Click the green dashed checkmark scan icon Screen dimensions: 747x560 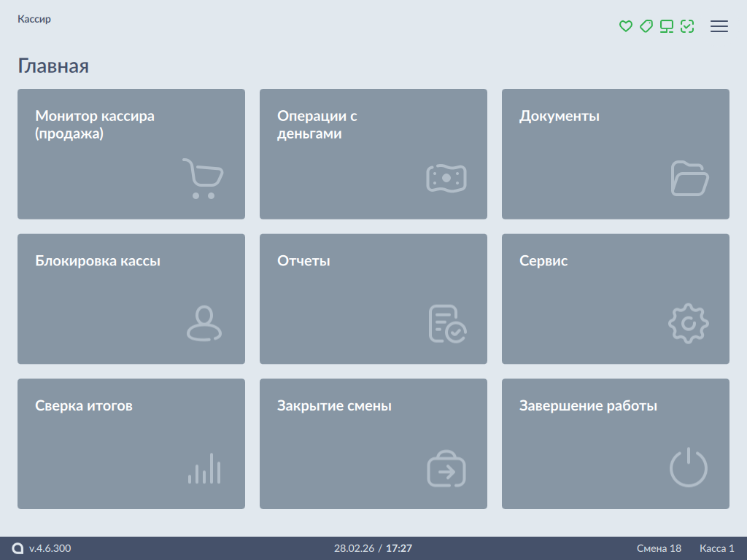point(686,26)
